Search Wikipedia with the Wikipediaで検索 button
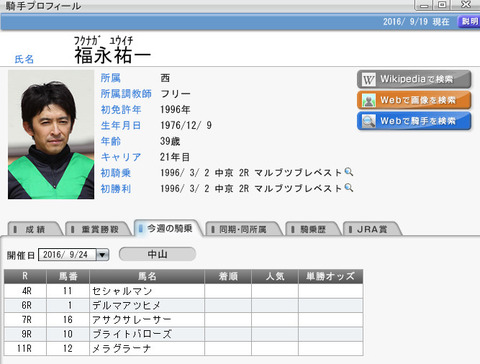480x364 pixels. point(414,79)
